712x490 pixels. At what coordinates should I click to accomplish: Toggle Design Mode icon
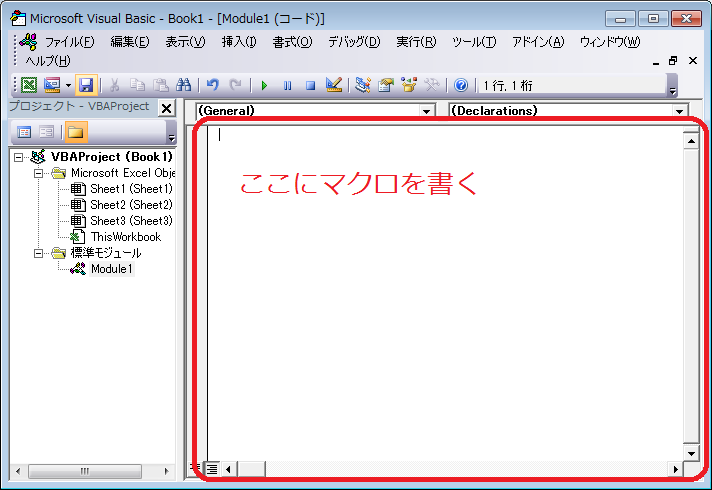pos(334,85)
